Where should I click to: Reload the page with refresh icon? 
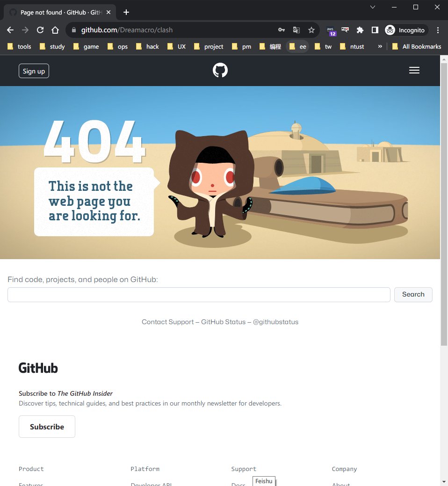click(40, 30)
